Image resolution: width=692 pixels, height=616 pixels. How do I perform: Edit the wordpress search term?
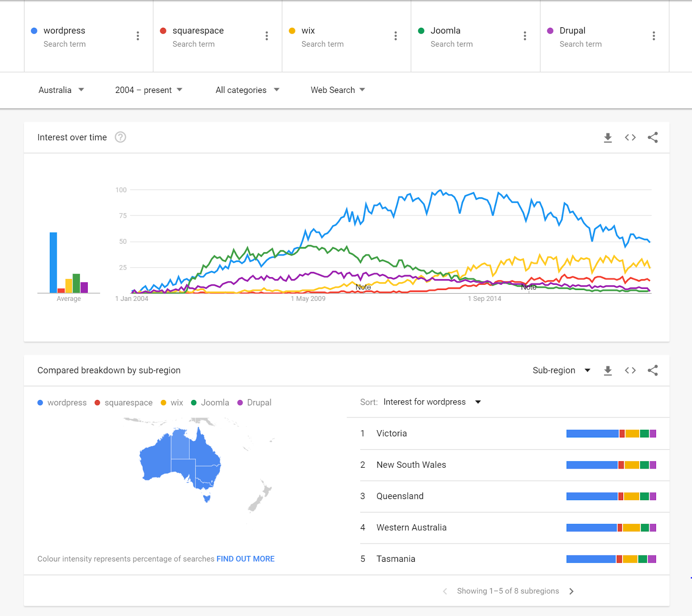(x=64, y=31)
